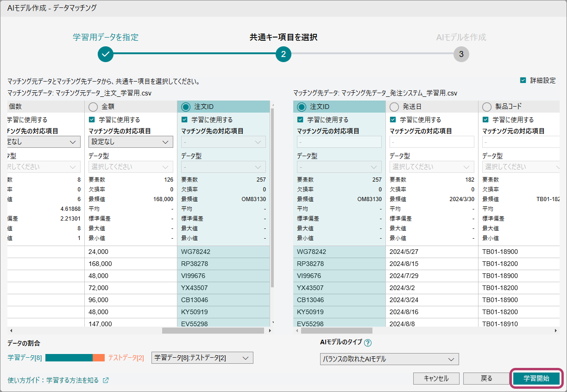
Task: Click 発送日 matching source item field
Action: click(432, 142)
